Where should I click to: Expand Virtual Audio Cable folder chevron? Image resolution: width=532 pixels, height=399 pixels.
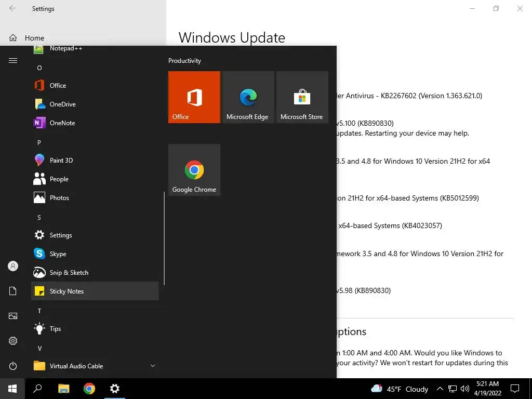tap(153, 366)
